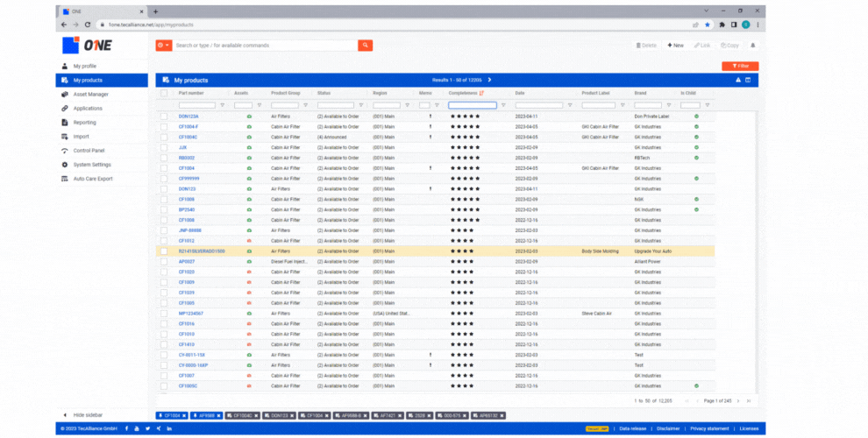Open the notifications bell icon
Screen dimensions: 868x438
tap(751, 45)
